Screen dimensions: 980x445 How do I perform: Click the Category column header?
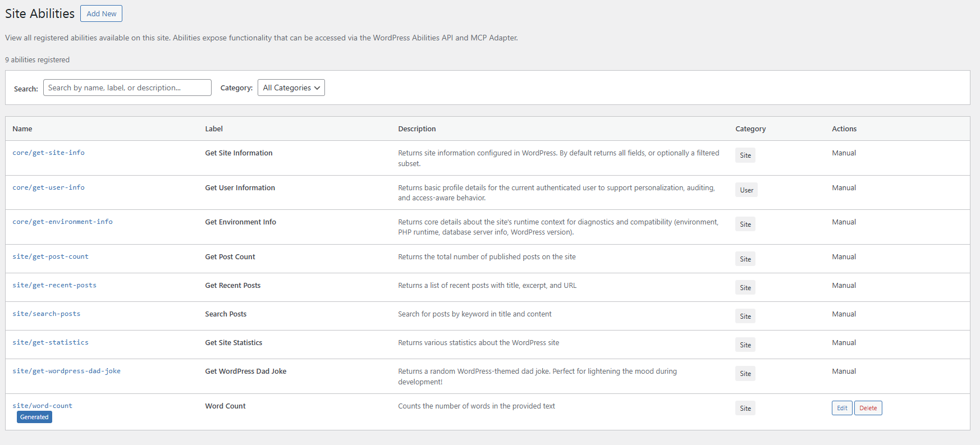(750, 129)
